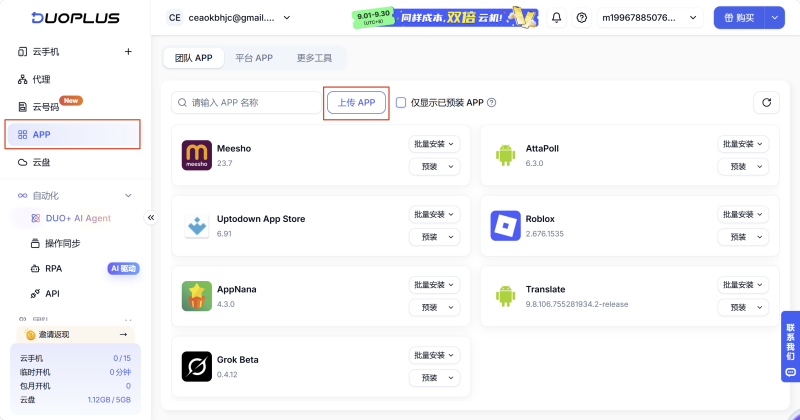Open AppNana batch install dropdown
Image resolution: width=800 pixels, height=420 pixels.
click(434, 285)
